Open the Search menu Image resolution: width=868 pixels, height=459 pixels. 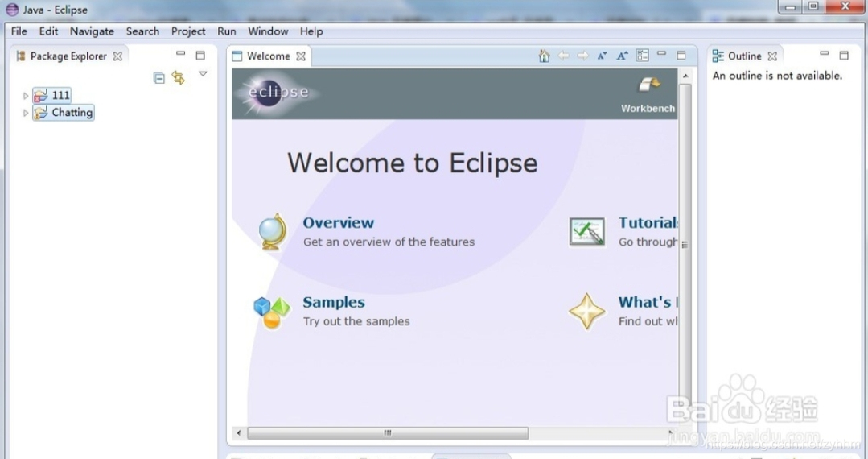coord(143,31)
